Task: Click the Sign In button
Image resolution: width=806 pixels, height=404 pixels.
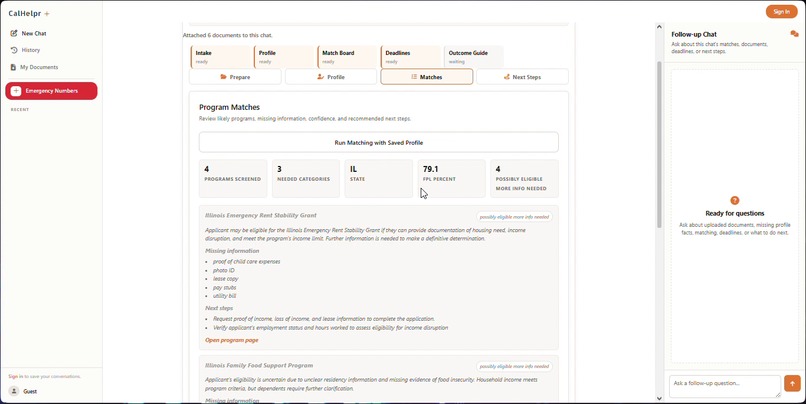Action: click(781, 11)
